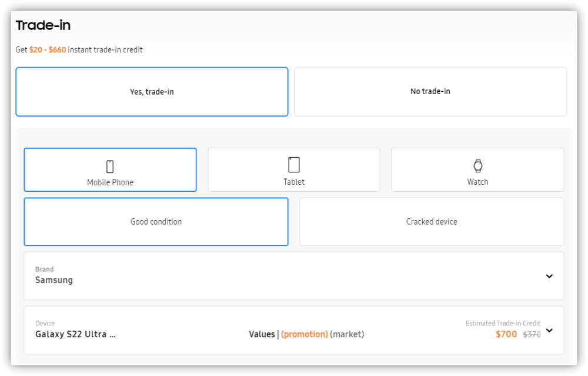Click the $700 estimated trade-in credit

click(506, 334)
